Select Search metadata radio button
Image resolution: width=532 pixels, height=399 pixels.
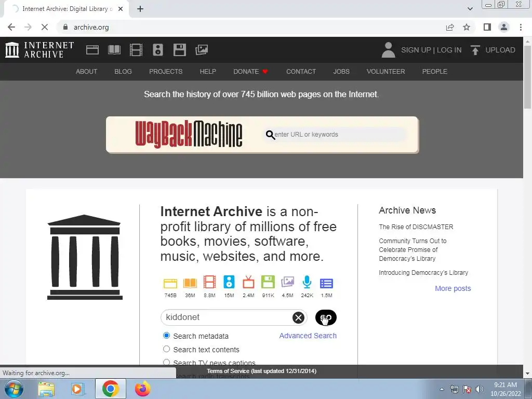tap(166, 336)
